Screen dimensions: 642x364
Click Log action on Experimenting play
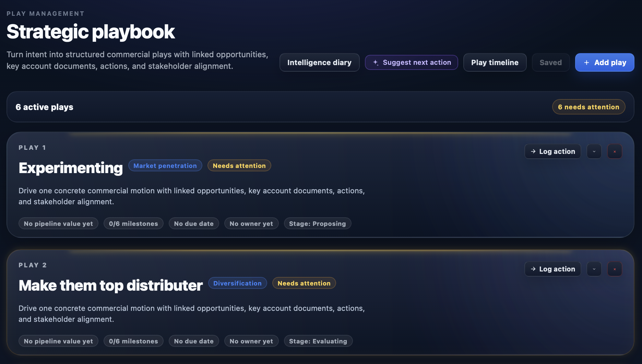(x=552, y=151)
